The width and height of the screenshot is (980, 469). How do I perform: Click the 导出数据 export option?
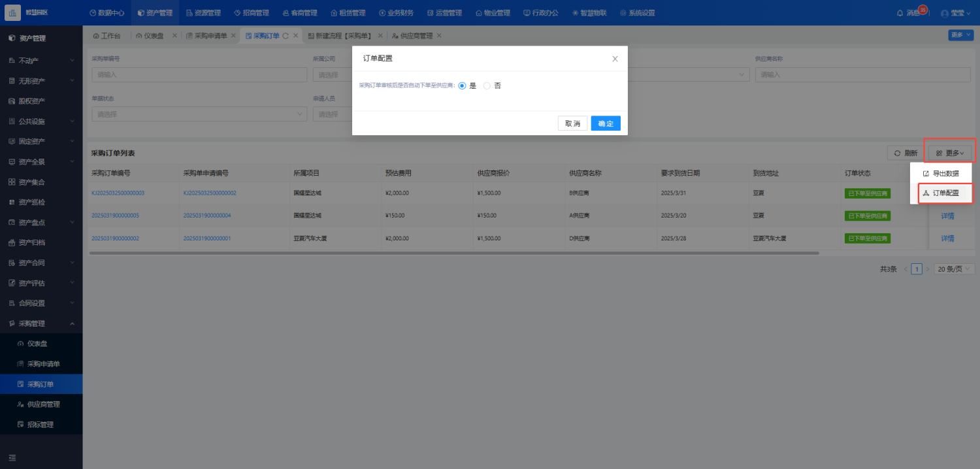pos(941,174)
